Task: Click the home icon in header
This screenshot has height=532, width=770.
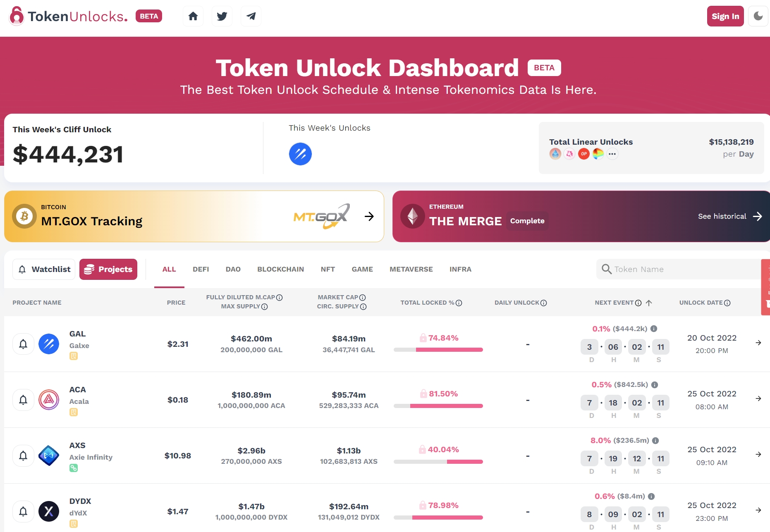Action: [193, 17]
